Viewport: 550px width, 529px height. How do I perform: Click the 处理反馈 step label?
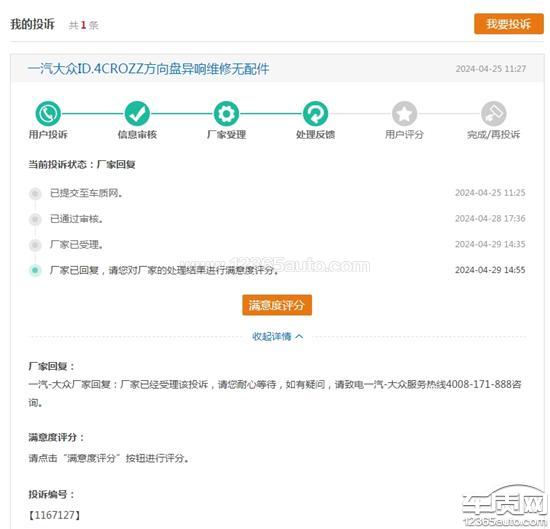315,134
